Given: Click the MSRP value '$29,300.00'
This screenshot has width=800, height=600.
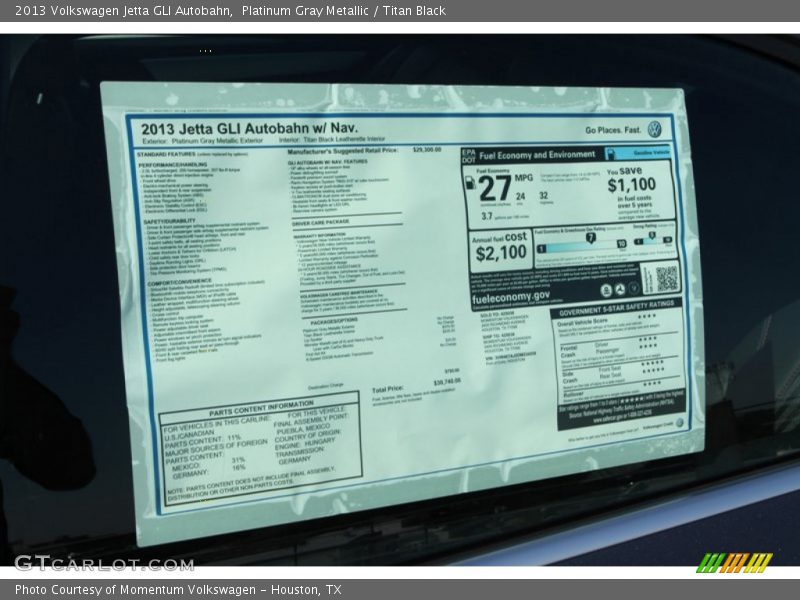Looking at the screenshot, I should click(427, 150).
